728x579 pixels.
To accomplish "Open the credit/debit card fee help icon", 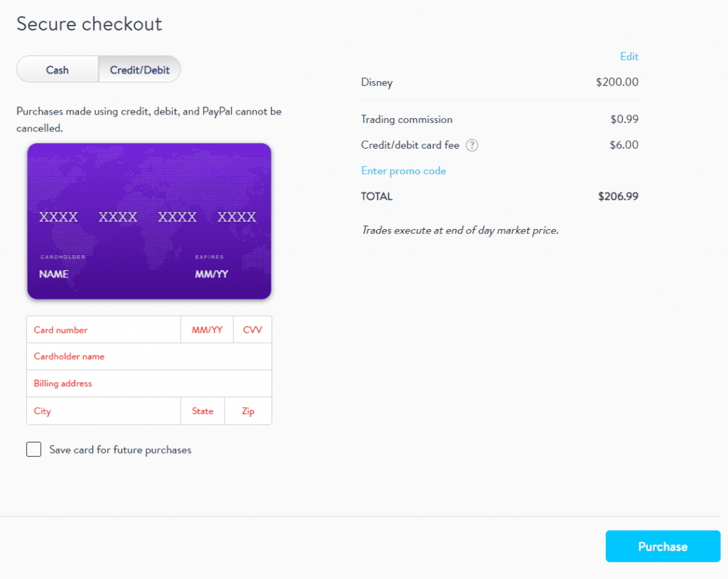I will click(x=472, y=145).
